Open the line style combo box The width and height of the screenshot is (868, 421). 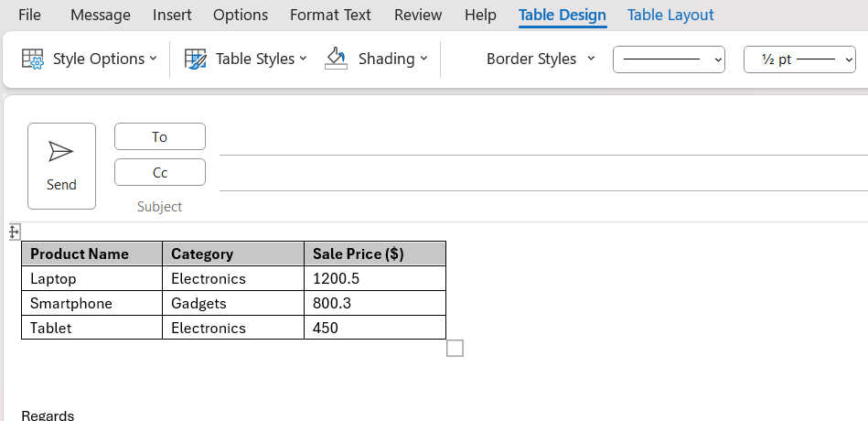point(669,59)
